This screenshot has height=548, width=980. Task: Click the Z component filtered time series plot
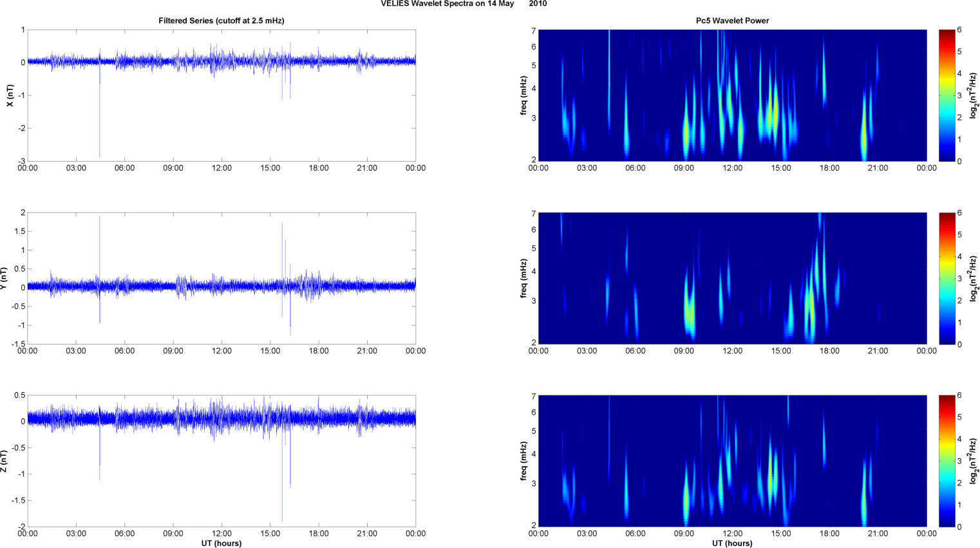(221, 461)
